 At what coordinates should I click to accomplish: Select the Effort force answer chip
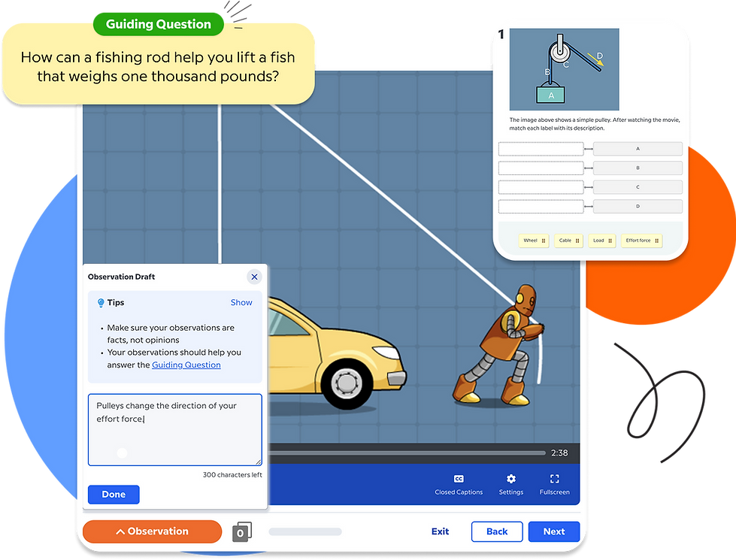point(641,241)
